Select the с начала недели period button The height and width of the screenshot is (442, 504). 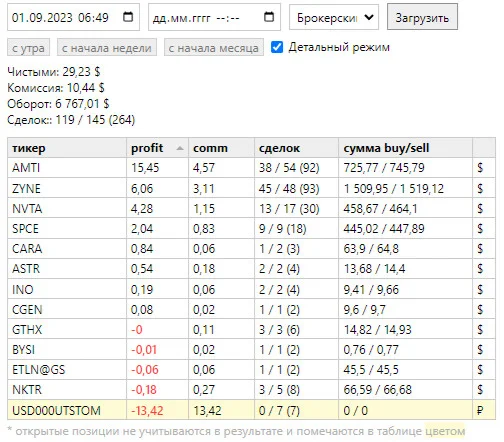click(x=107, y=48)
